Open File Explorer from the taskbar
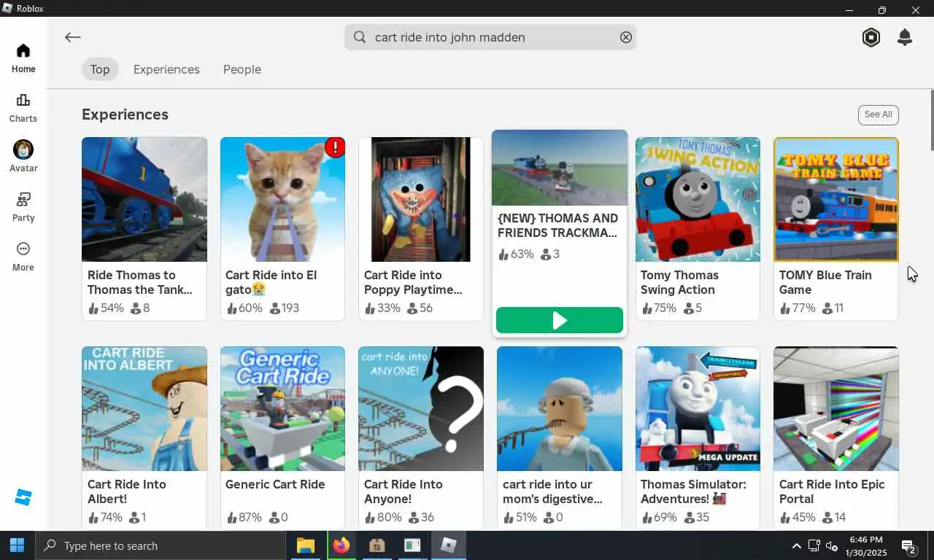934x560 pixels. (x=306, y=545)
